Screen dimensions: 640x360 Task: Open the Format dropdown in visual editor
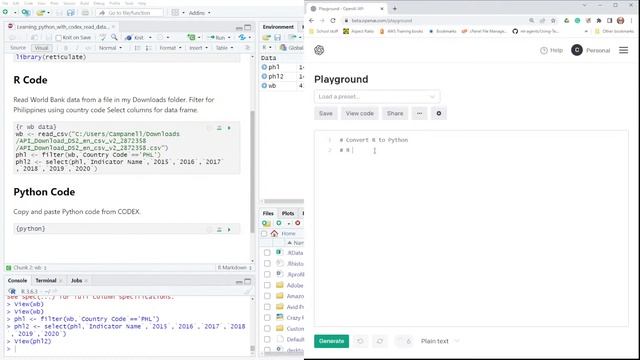170,48
